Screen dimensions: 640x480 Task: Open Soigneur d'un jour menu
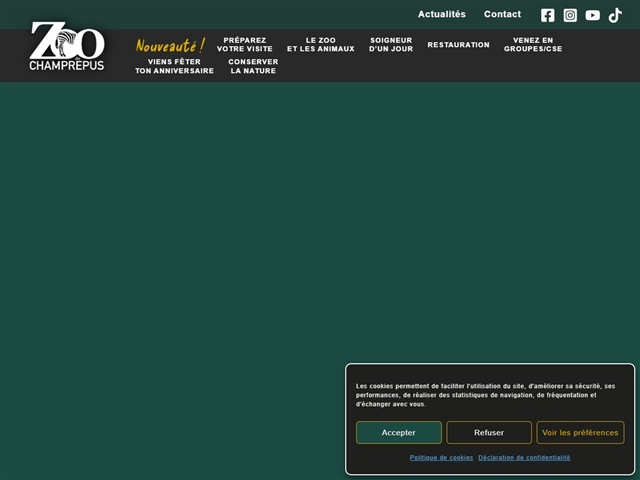391,45
